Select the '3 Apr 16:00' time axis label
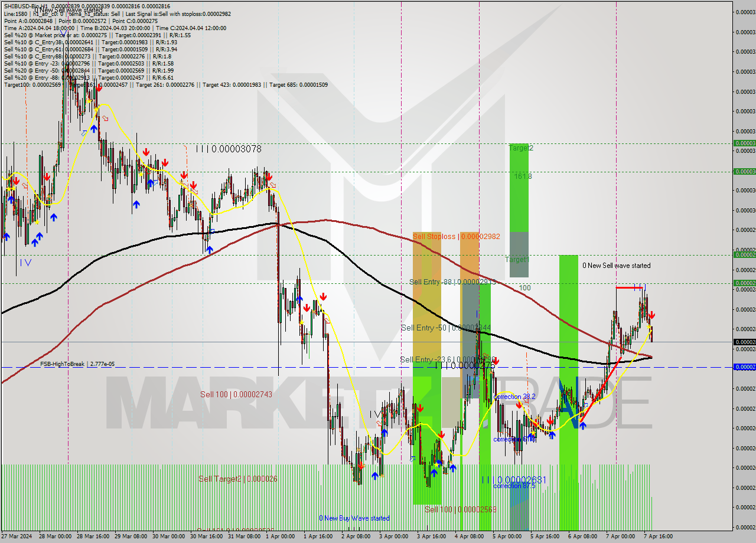The height and width of the screenshot is (543, 756). point(432,537)
